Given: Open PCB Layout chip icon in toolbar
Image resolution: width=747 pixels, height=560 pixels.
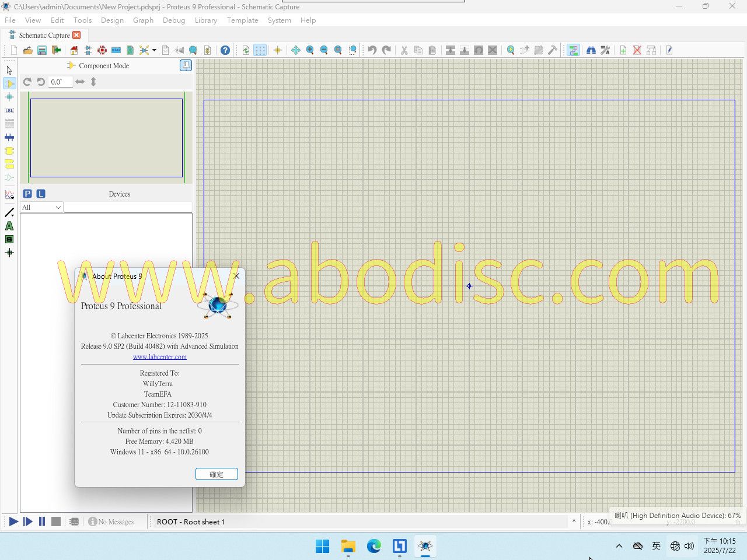Looking at the screenshot, I should coord(102,50).
